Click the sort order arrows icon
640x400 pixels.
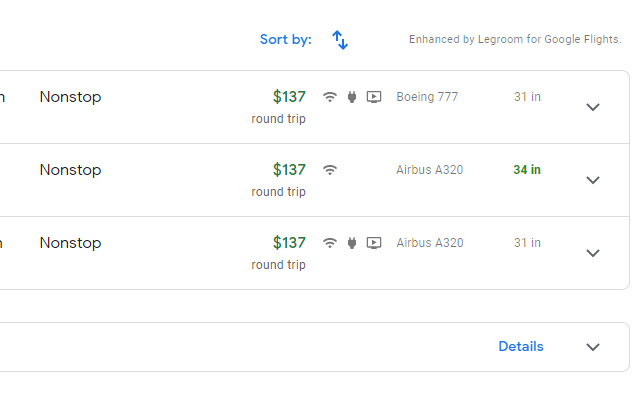[x=340, y=40]
